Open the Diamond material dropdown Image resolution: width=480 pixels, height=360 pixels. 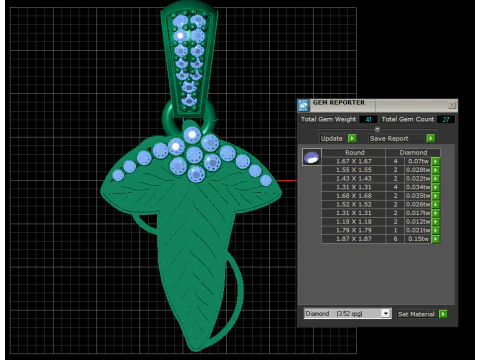[386, 314]
